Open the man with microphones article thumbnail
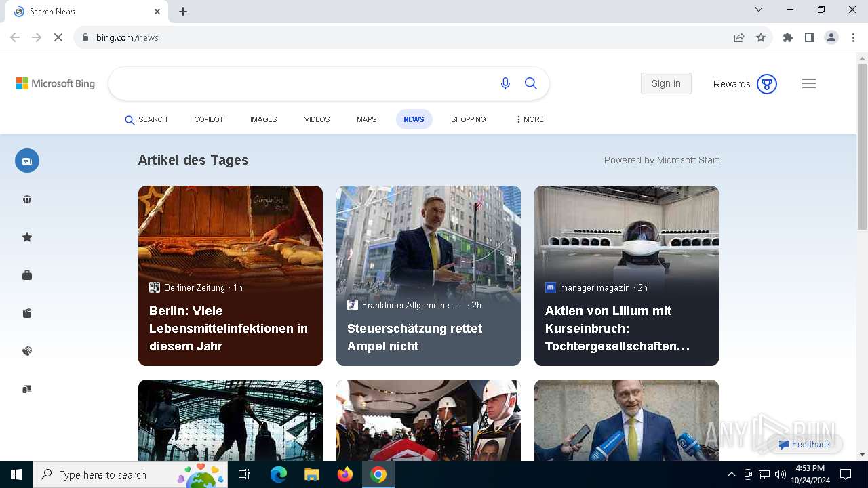This screenshot has width=868, height=488. [627, 420]
